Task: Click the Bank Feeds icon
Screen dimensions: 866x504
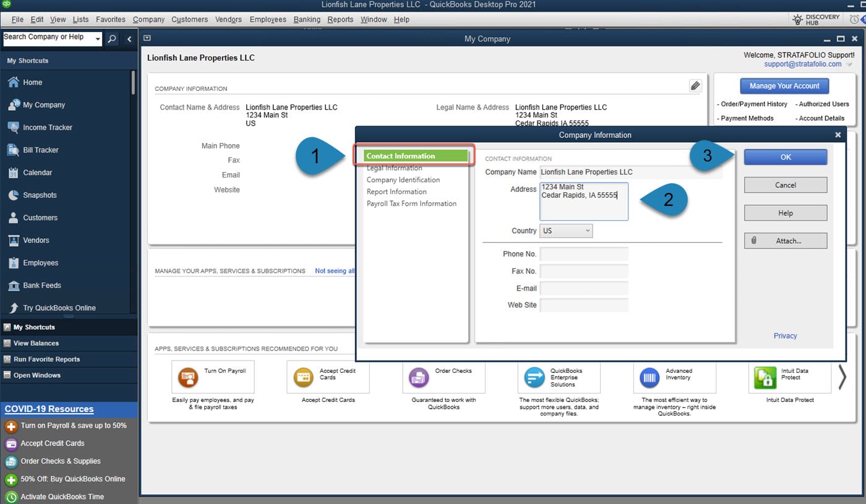Action: point(13,286)
